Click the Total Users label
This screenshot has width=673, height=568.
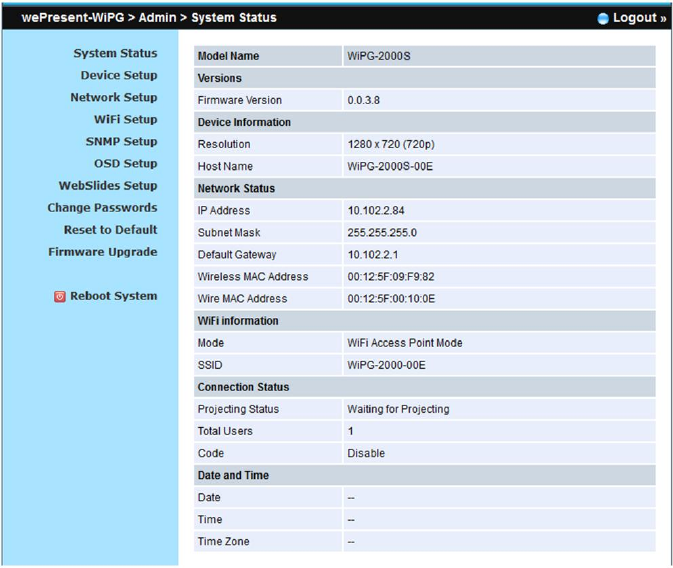[225, 431]
